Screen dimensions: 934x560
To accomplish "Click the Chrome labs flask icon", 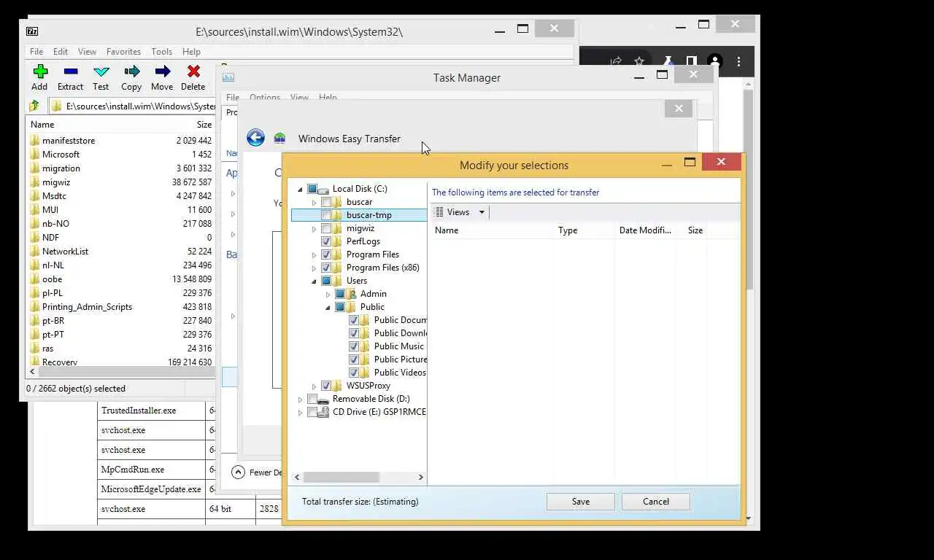I will [667, 62].
